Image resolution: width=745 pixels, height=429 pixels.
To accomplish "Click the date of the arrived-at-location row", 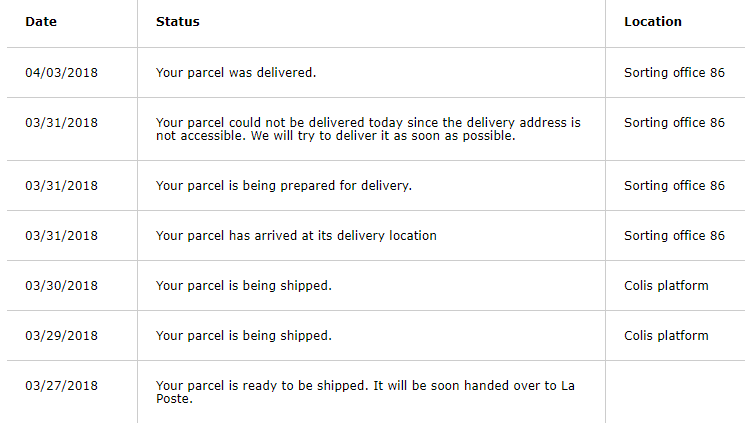I will pos(61,236).
